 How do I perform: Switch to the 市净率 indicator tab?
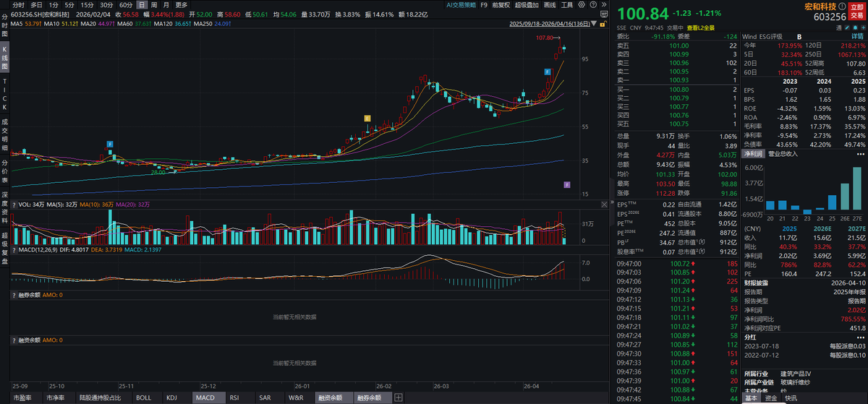pyautogui.click(x=55, y=397)
